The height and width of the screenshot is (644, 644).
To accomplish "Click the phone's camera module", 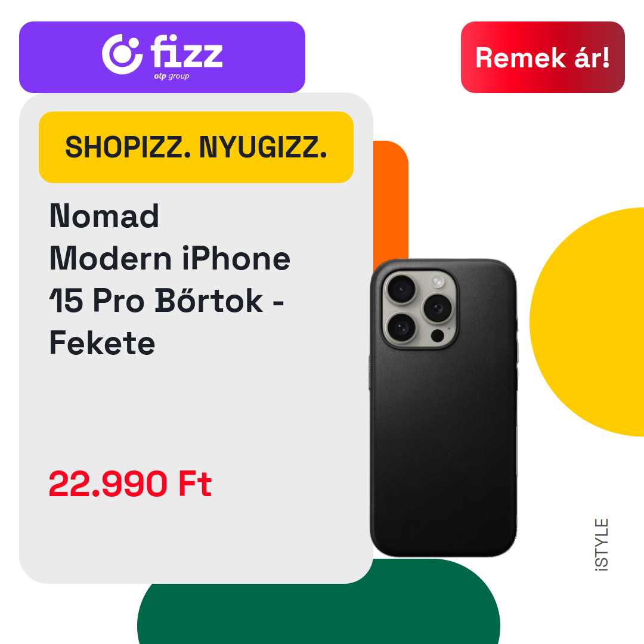I will [x=420, y=309].
